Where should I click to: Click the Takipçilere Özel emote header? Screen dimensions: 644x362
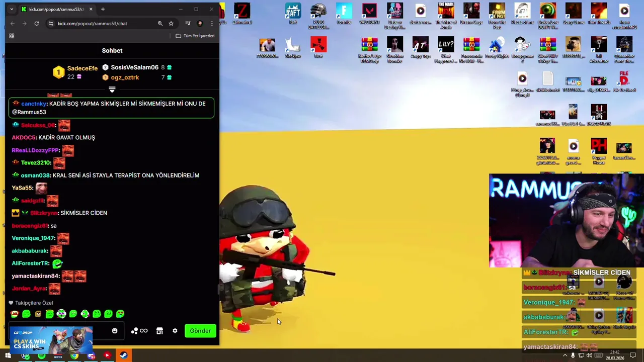coord(31,303)
